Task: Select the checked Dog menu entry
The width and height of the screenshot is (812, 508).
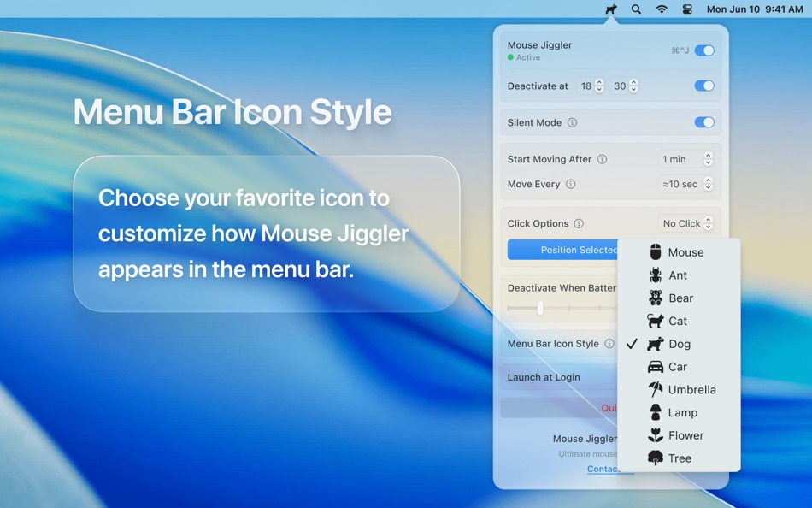Action: 679,344
